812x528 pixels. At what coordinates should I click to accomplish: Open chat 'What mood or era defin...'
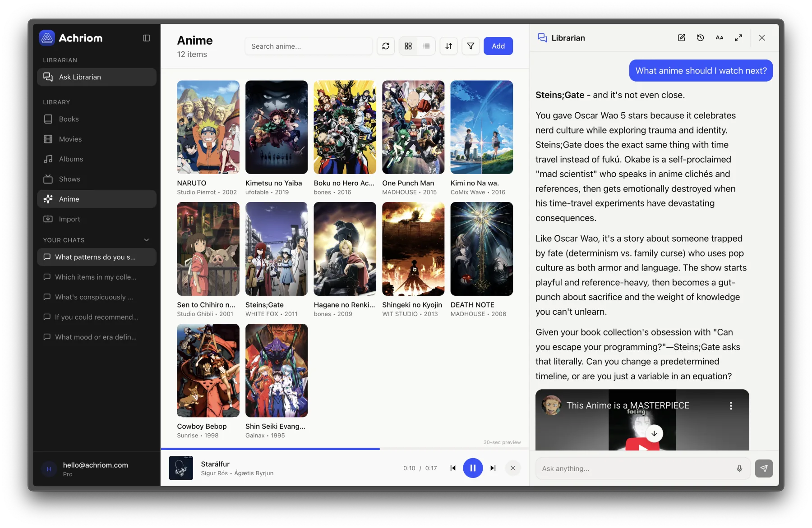(x=97, y=337)
